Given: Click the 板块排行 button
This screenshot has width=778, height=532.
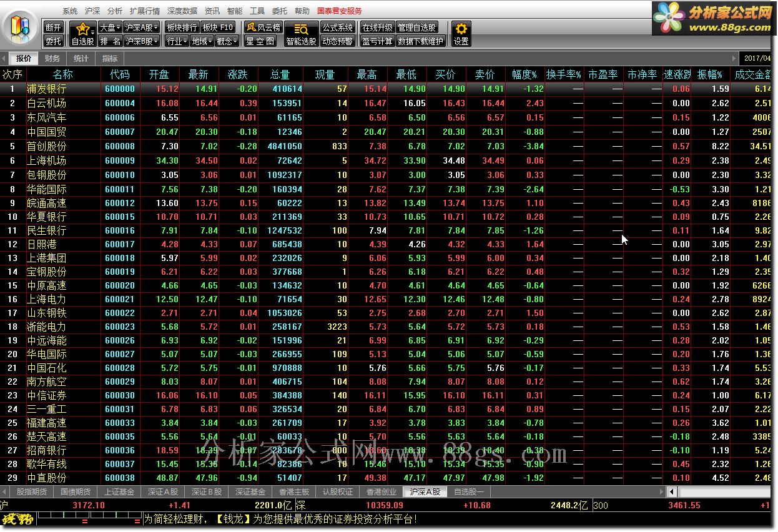Looking at the screenshot, I should click(x=182, y=27).
